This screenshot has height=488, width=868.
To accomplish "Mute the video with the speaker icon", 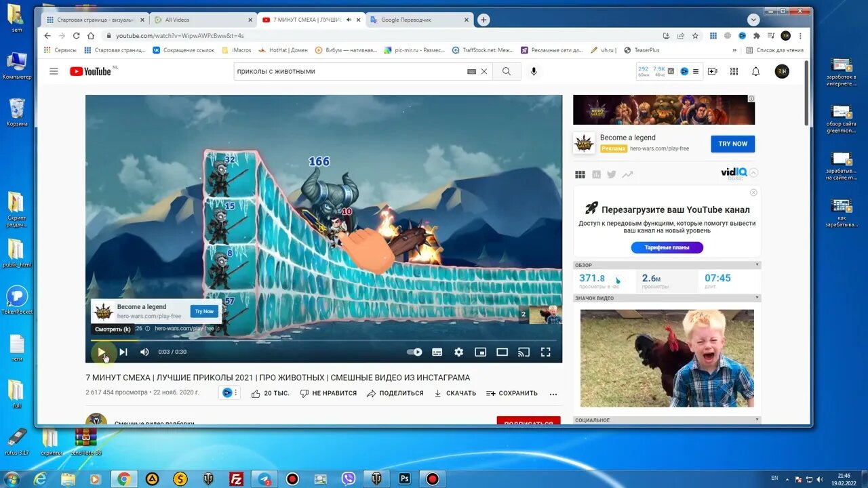I will click(x=144, y=352).
